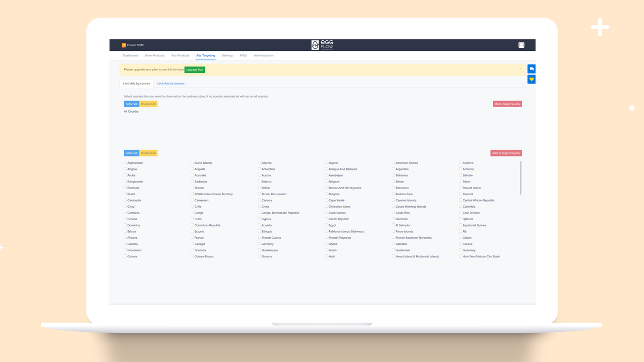Select the American Samoa checkbox
The height and width of the screenshot is (362, 644).
click(393, 163)
